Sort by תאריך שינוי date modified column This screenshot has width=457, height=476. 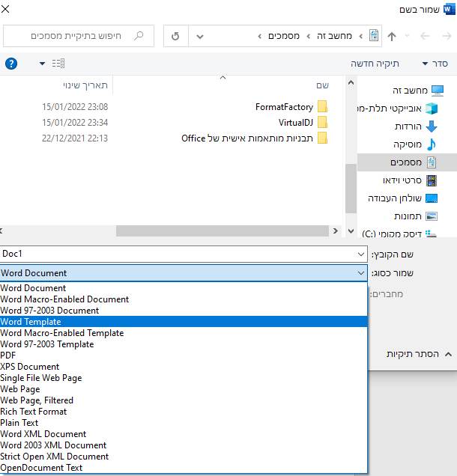click(x=85, y=85)
